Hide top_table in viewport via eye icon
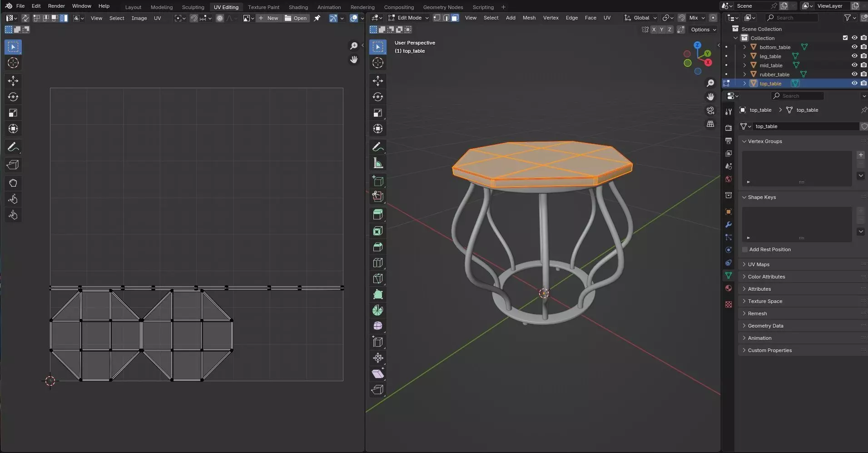 point(854,83)
